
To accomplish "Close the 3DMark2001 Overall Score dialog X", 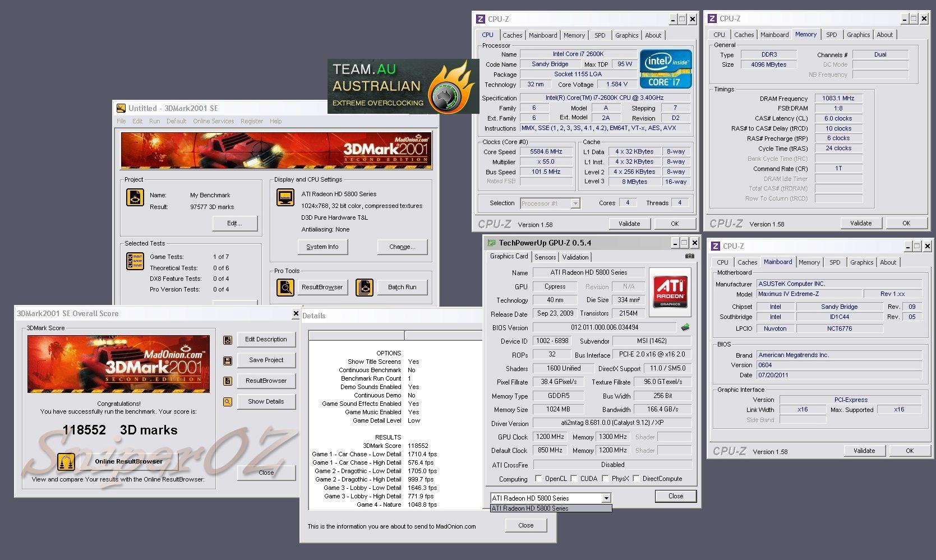I will 296,314.
